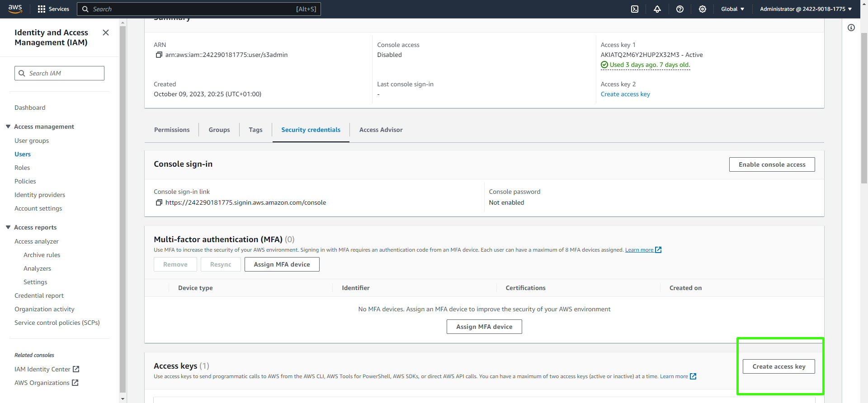Switch to the Access Advisor tab
The height and width of the screenshot is (403, 868).
(x=381, y=130)
